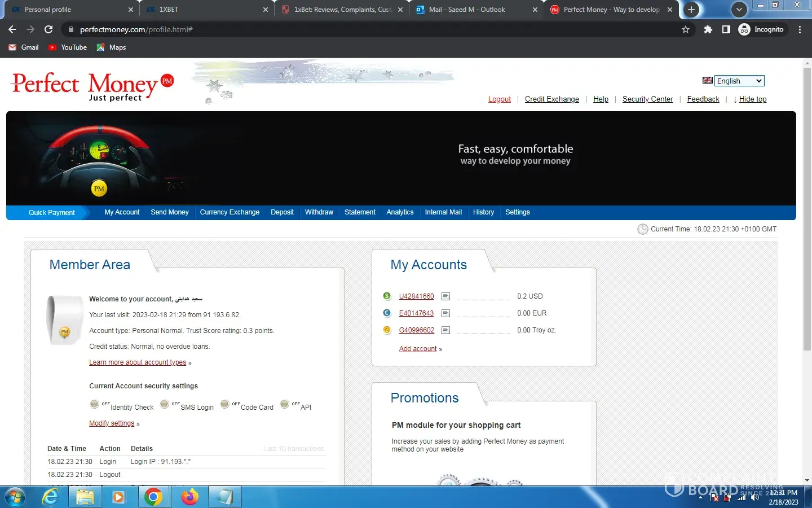Screen dimensions: 812x508
Task: Click the Add account link
Action: coord(418,349)
